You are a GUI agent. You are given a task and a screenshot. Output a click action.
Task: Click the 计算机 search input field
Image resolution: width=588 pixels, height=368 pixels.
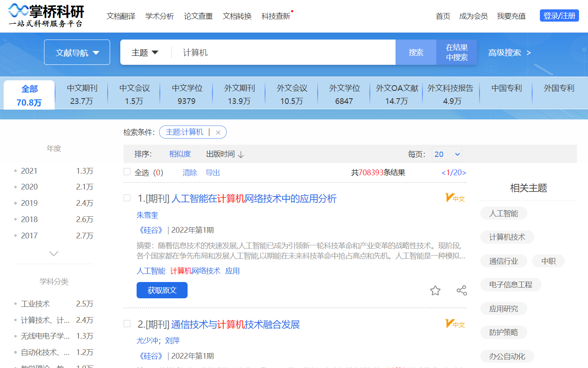(283, 52)
